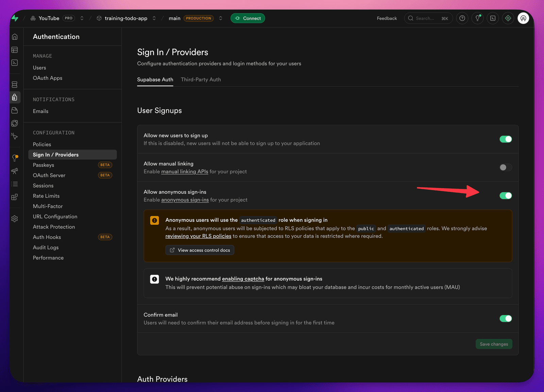Viewport: 544px width, 392px height.
Task: Open the enabling captcha link
Action: pos(243,279)
